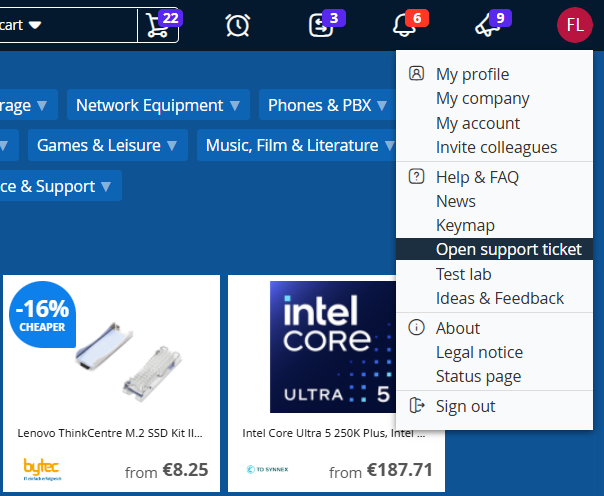This screenshot has height=496, width=604.
Task: Click the About info icon
Action: pos(417,328)
